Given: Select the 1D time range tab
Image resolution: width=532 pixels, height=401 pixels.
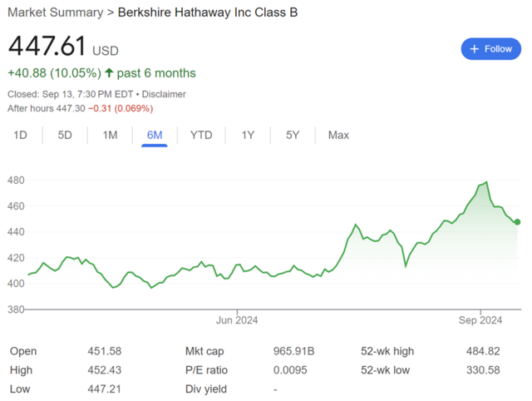Looking at the screenshot, I should point(20,135).
